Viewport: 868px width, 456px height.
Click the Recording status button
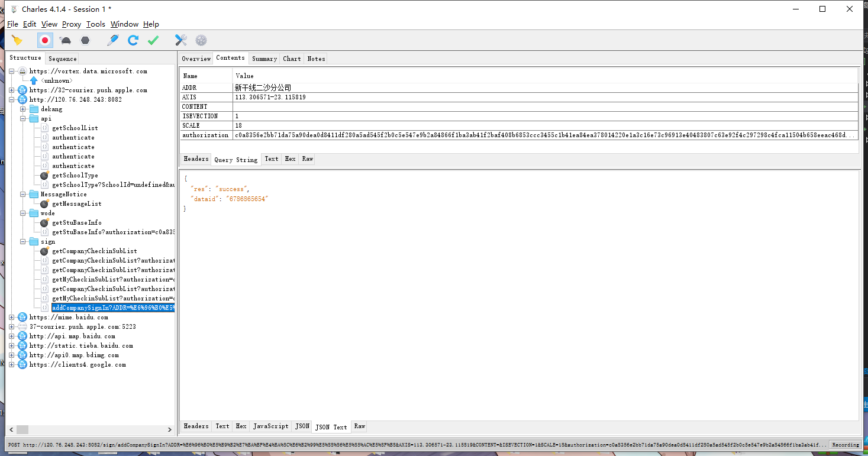click(x=846, y=445)
